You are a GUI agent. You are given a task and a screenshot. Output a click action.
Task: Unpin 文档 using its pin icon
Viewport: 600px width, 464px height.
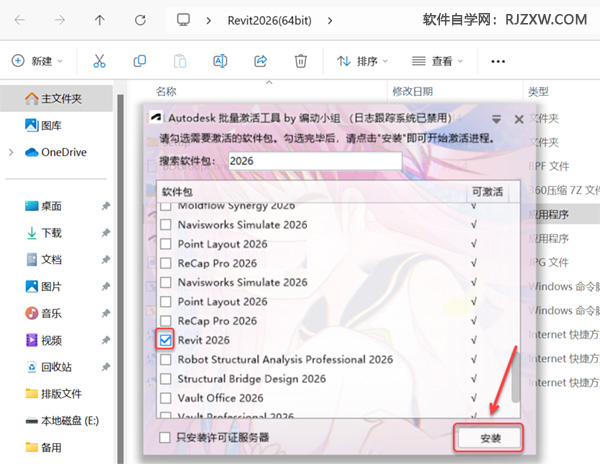pyautogui.click(x=106, y=260)
